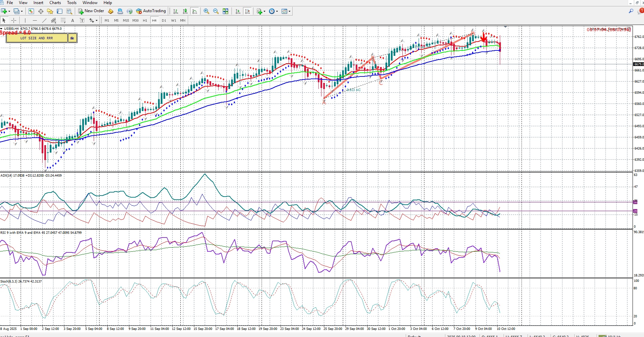Click the New Order button

[x=91, y=11]
